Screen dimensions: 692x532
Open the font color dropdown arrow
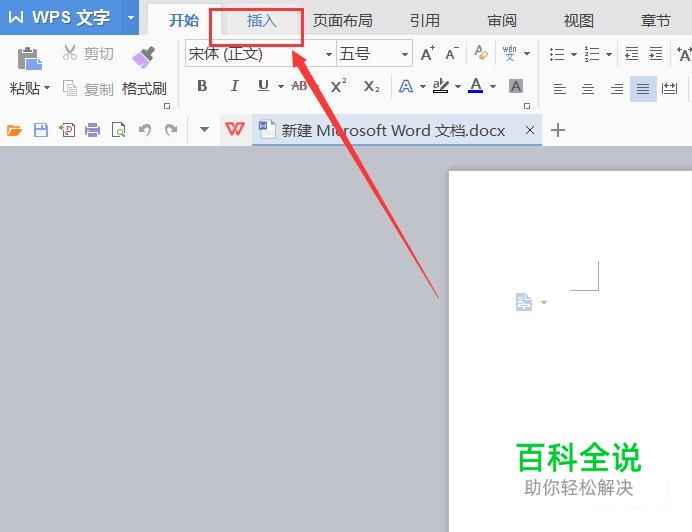coord(493,87)
